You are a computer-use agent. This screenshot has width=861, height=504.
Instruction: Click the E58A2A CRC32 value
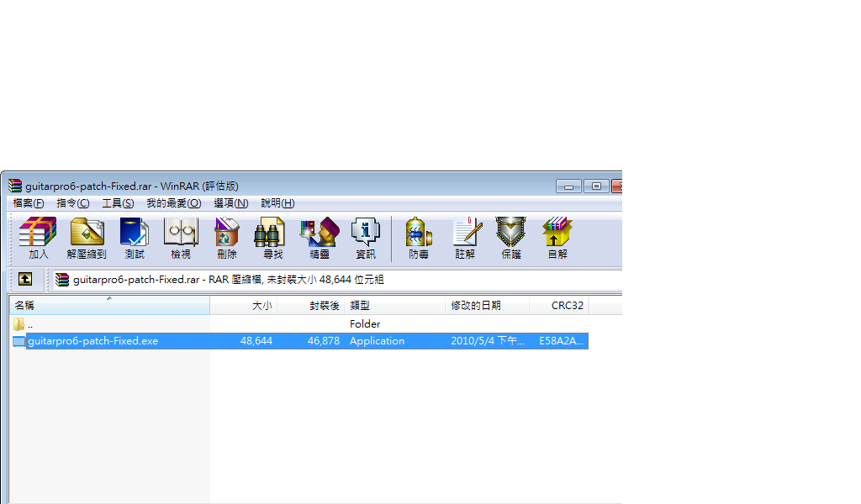pos(561,341)
